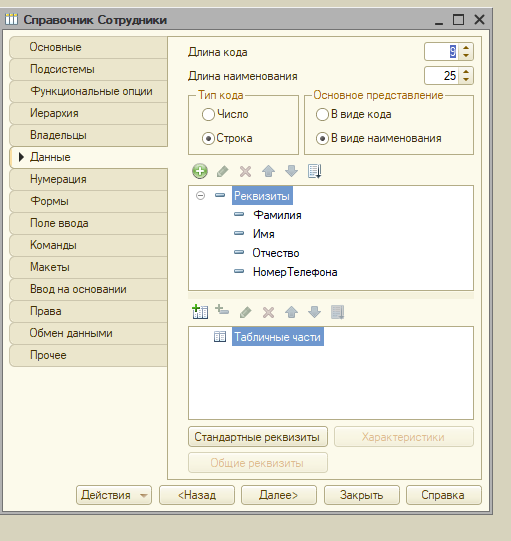Increase Длина наименования with up arrow

[466, 72]
